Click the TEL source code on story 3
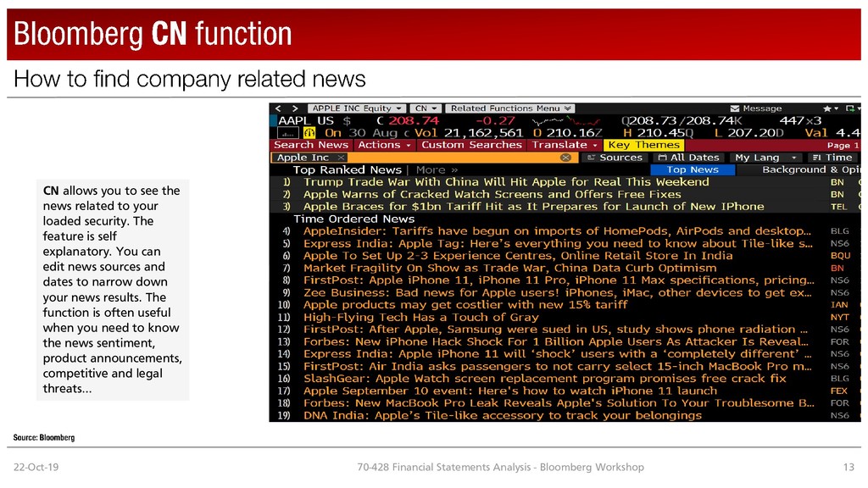Viewport: 868px width, 488px height. click(838, 207)
